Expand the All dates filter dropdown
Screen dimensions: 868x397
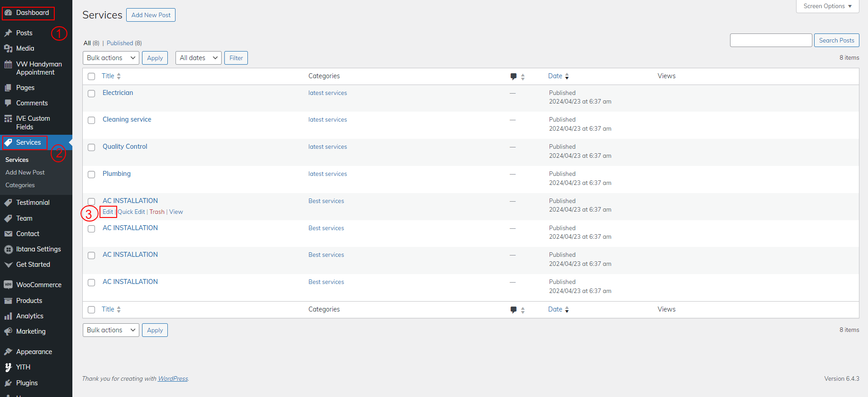[x=198, y=58]
